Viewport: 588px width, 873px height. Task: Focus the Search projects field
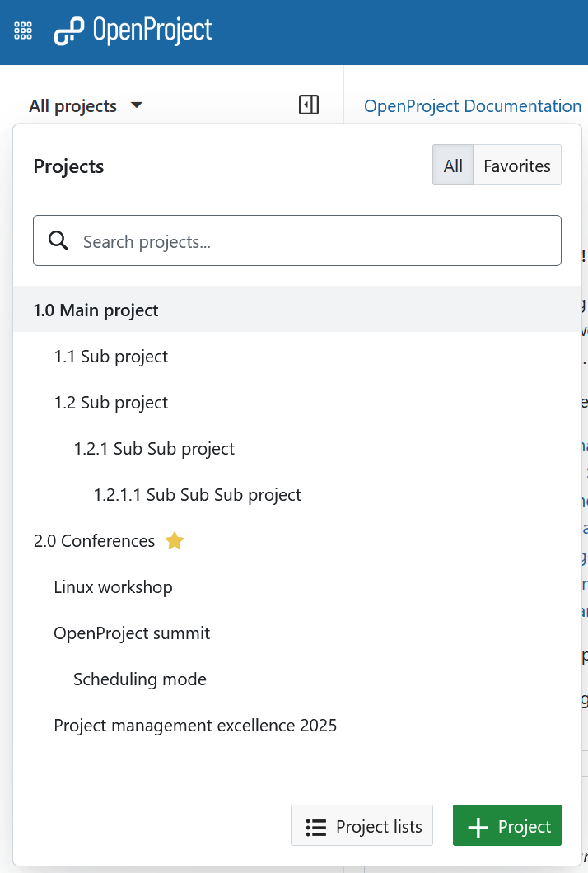click(313, 241)
